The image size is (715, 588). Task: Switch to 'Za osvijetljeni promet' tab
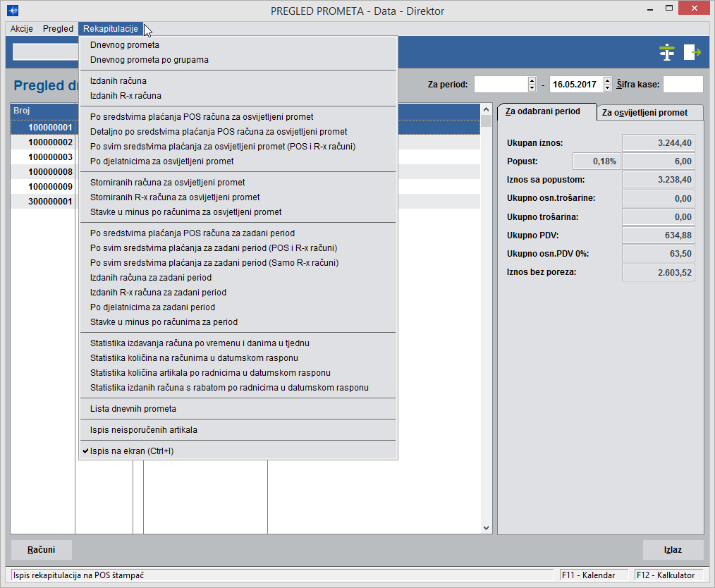[649, 113]
